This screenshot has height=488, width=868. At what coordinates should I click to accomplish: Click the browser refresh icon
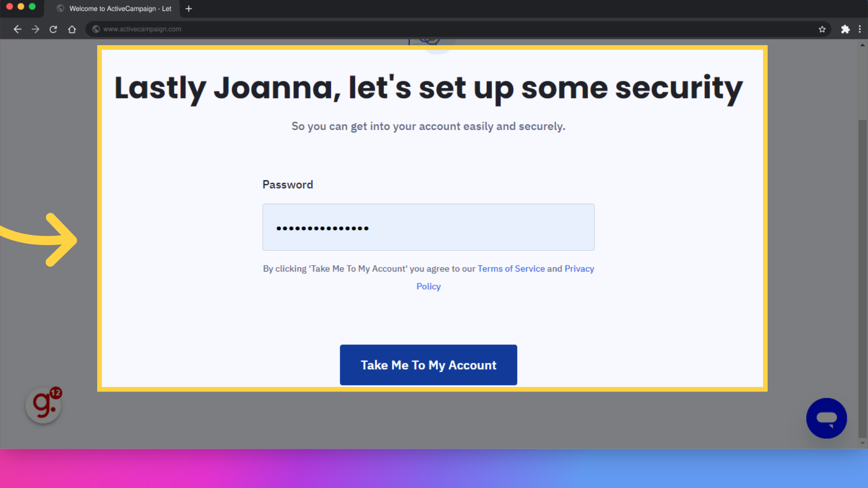click(x=53, y=29)
